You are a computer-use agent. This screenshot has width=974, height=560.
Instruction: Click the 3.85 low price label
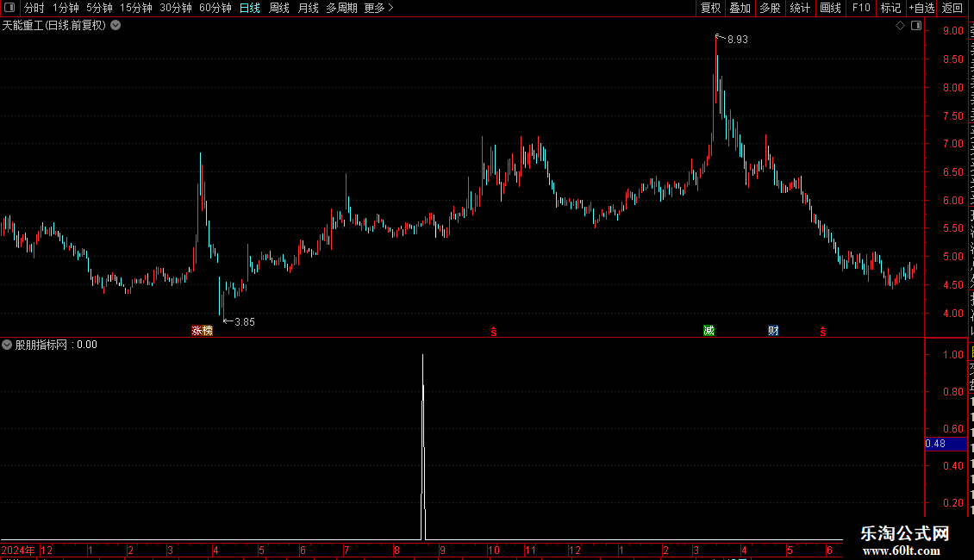245,322
